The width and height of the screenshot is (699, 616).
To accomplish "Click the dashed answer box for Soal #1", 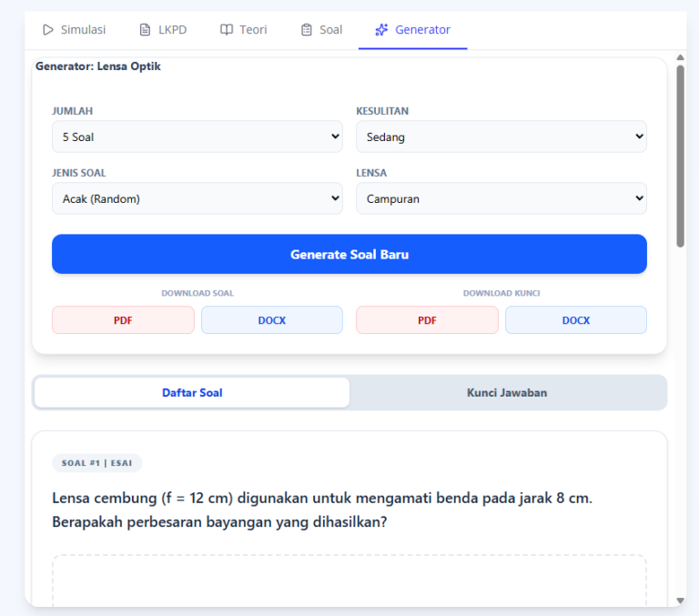I will [349, 581].
